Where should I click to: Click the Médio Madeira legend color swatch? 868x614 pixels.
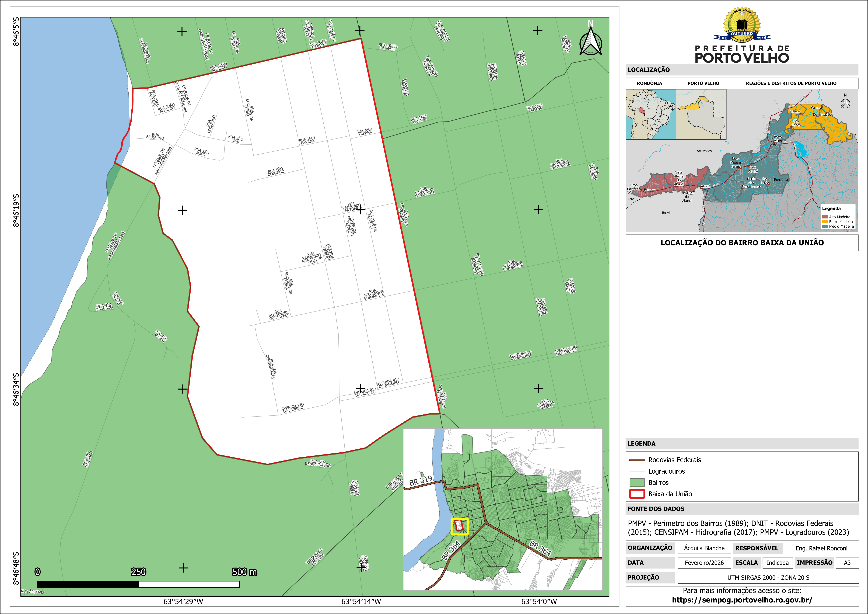coord(825,226)
